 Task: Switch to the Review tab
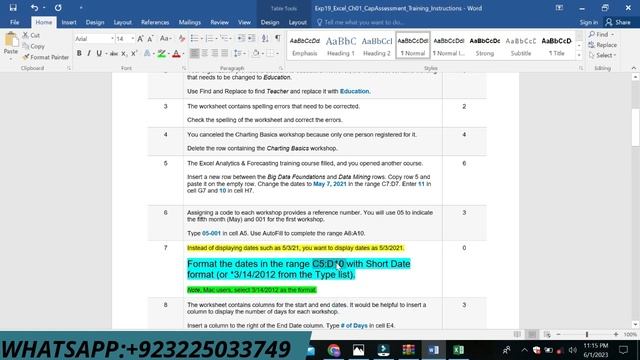coord(220,22)
